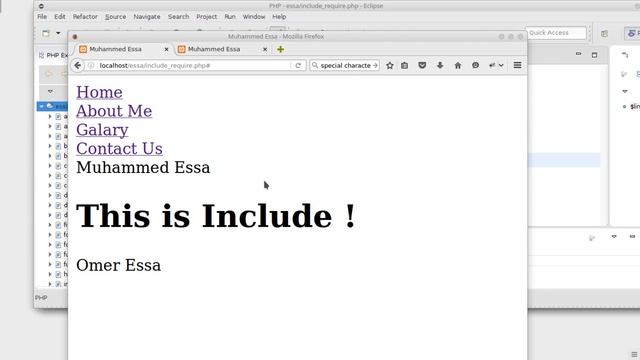Follow the Galary link
This screenshot has height=360, width=640.
coord(102,130)
